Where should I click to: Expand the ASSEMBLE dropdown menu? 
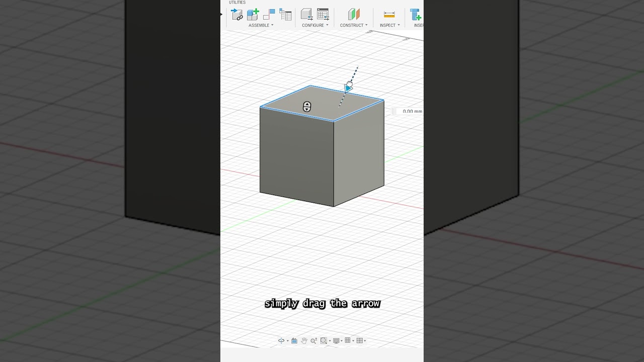(261, 25)
